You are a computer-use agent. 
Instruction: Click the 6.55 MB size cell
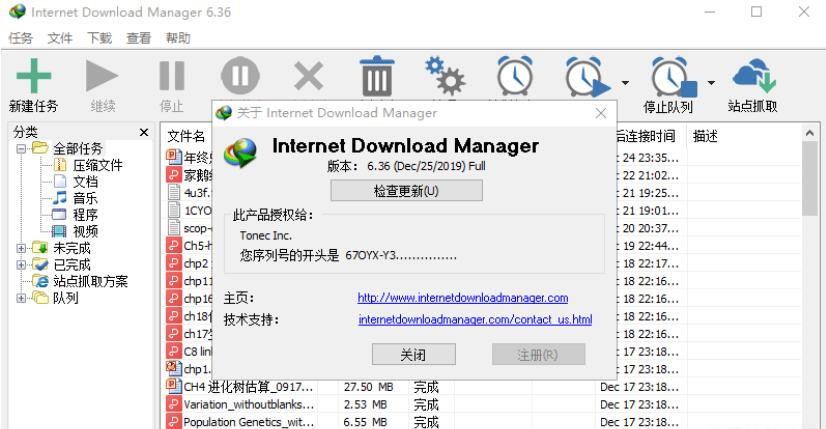coord(365,422)
